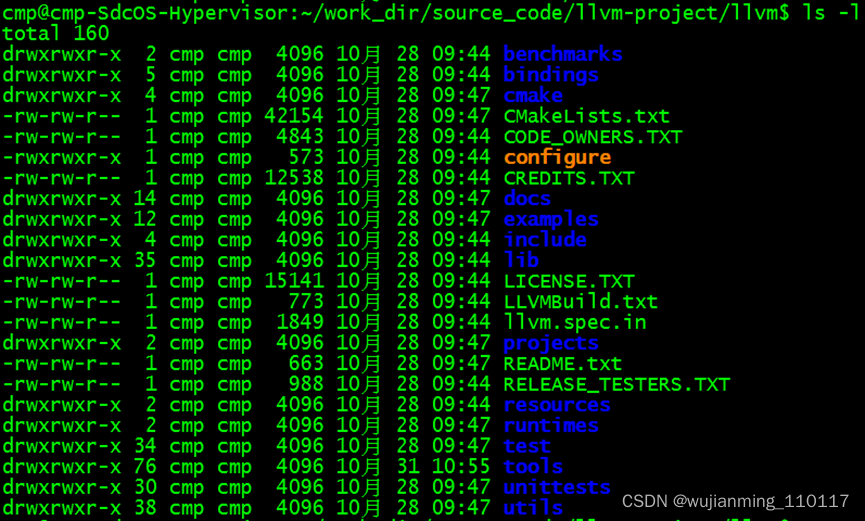Click the -rwxrwxr-x permissions of configure
This screenshot has height=521, width=865.
coord(62,158)
